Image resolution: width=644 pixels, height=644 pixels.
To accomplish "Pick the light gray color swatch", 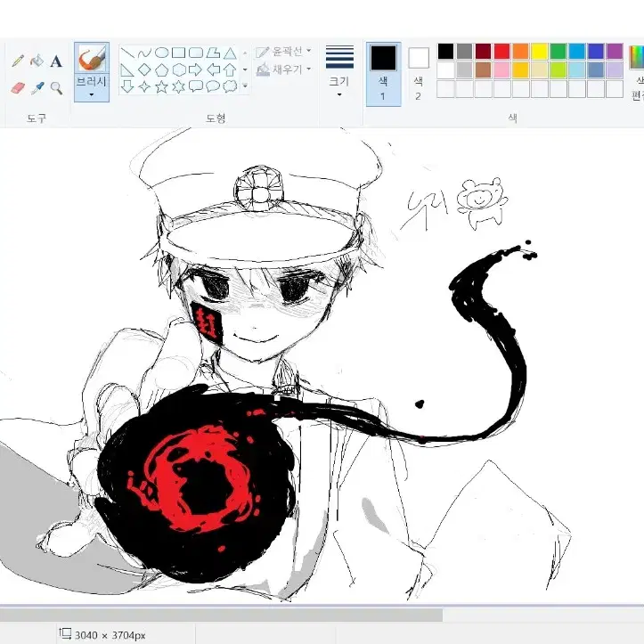I will click(465, 69).
